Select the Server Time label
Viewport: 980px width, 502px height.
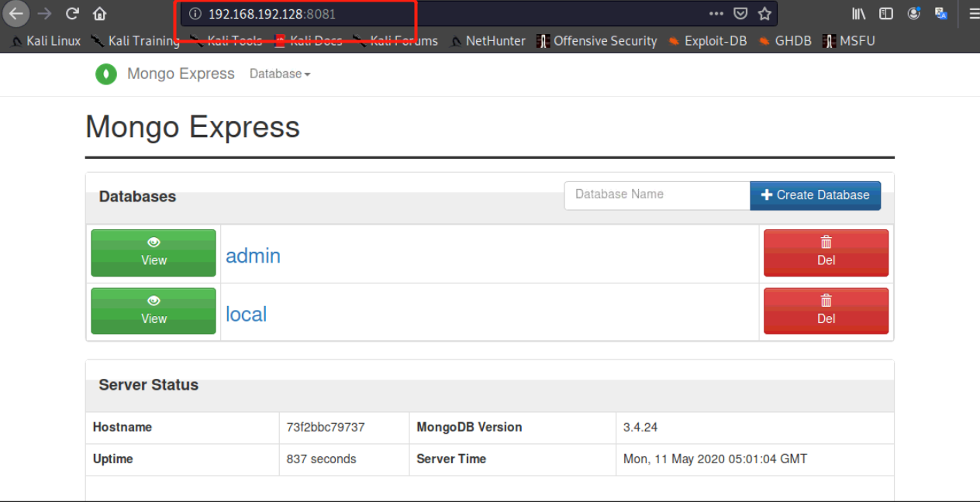(451, 459)
